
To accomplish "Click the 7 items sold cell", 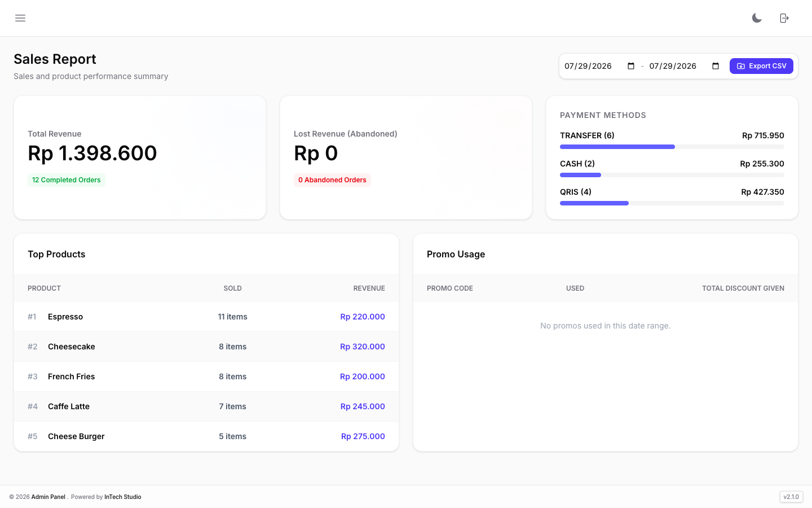I will point(233,406).
